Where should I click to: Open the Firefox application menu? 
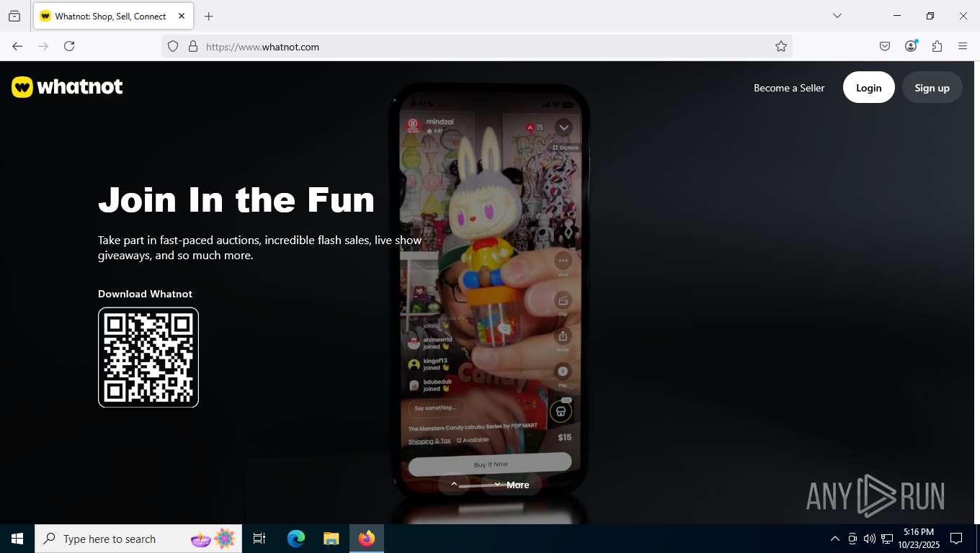click(963, 46)
